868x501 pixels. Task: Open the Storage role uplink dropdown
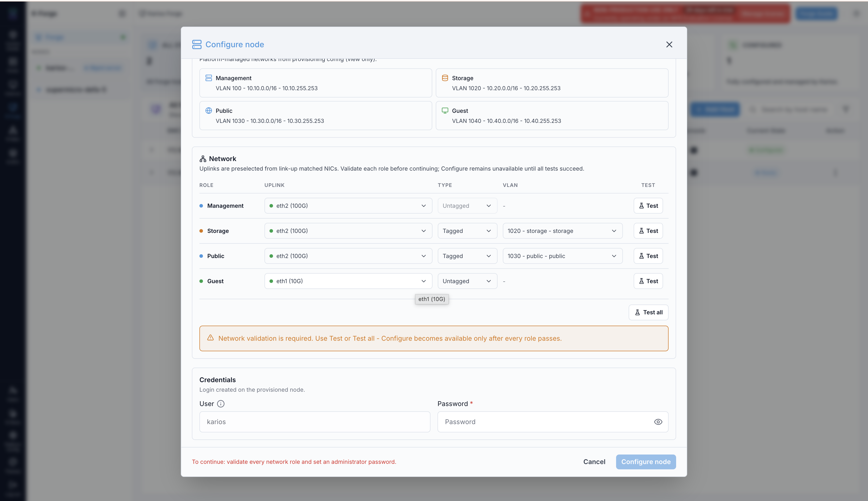(x=348, y=231)
